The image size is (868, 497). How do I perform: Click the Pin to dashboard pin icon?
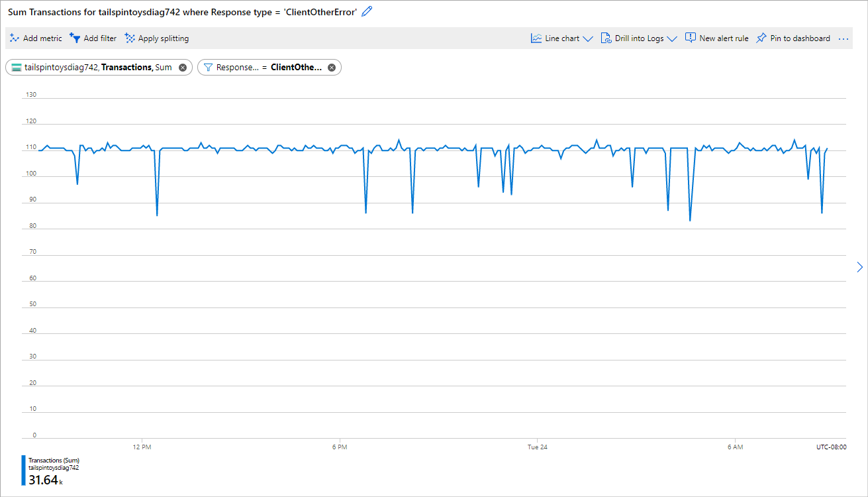(x=761, y=38)
